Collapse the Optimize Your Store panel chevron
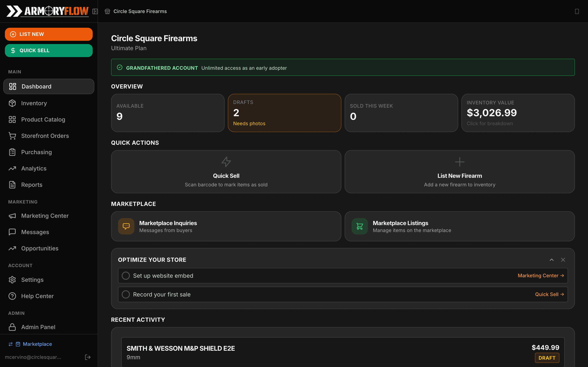Viewport: 588px width, 367px height. pos(551,260)
